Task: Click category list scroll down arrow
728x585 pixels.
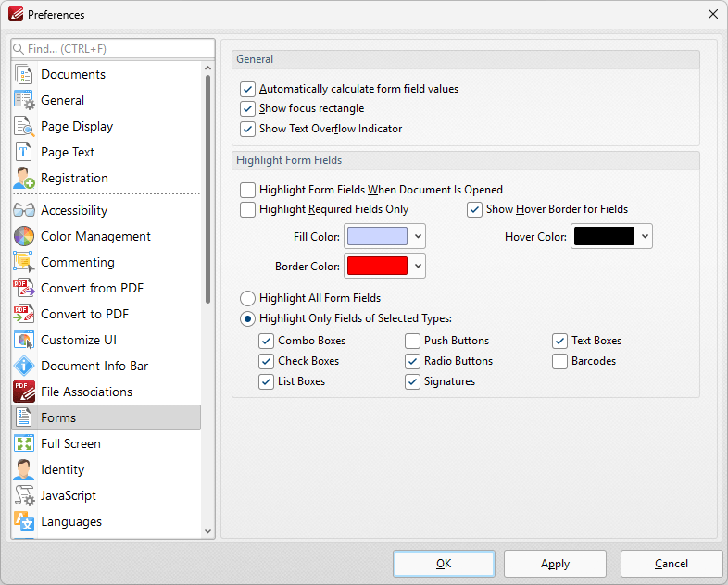Action: [x=208, y=531]
